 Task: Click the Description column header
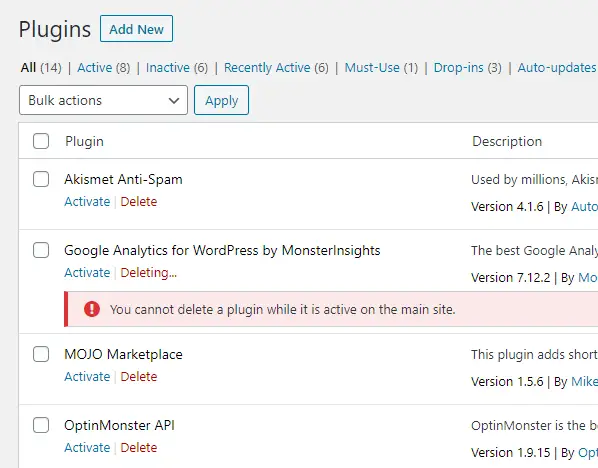507,142
